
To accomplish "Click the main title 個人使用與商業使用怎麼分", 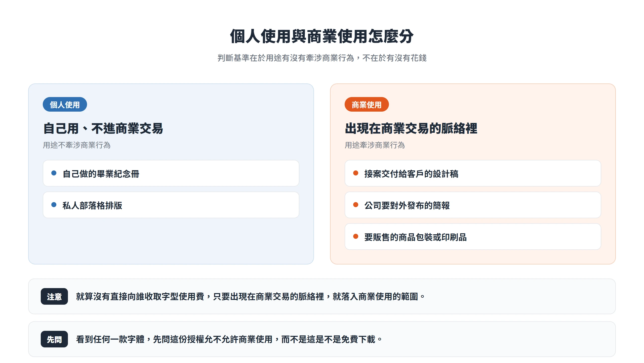I will tap(322, 36).
